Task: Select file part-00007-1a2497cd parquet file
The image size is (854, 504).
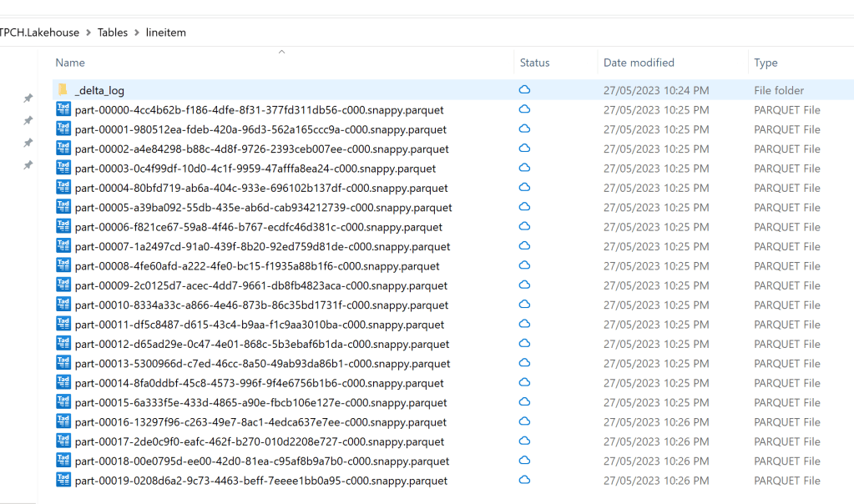Action: 262,246
